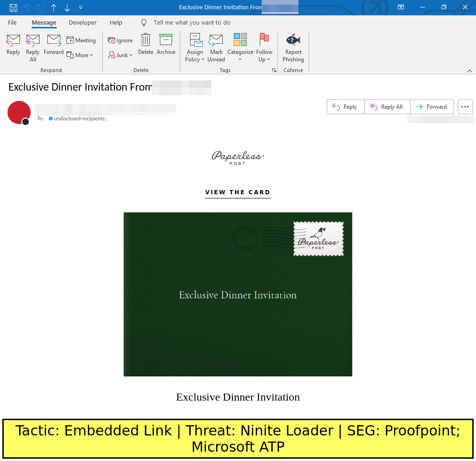Open the More respond actions dropdown
Viewport: 476px width, 461px height.
coord(80,55)
